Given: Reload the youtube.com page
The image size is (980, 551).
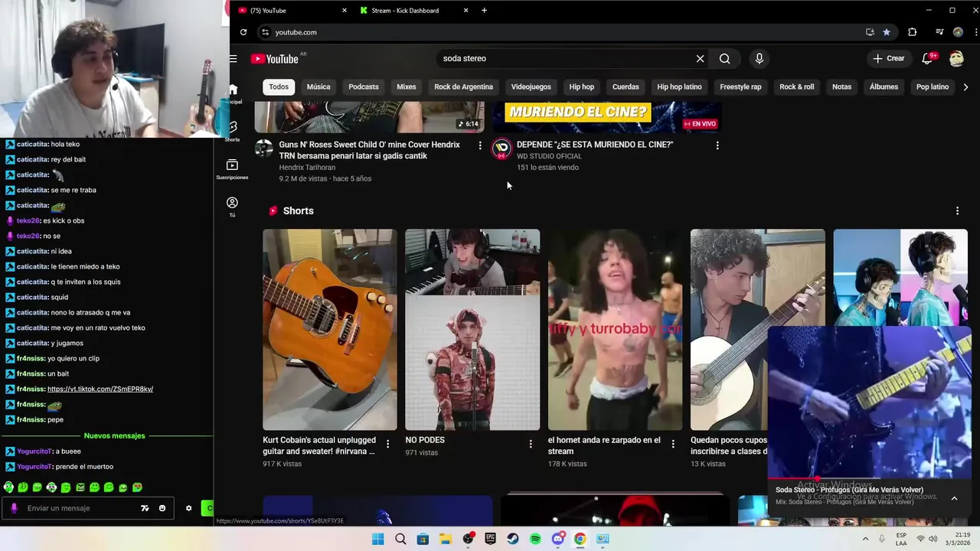Looking at the screenshot, I should coord(243,32).
